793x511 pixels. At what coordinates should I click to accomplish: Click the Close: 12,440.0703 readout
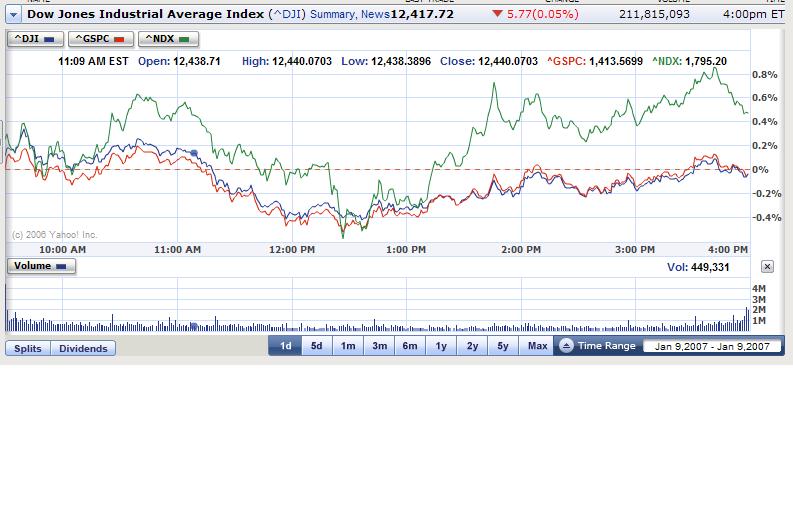click(489, 61)
